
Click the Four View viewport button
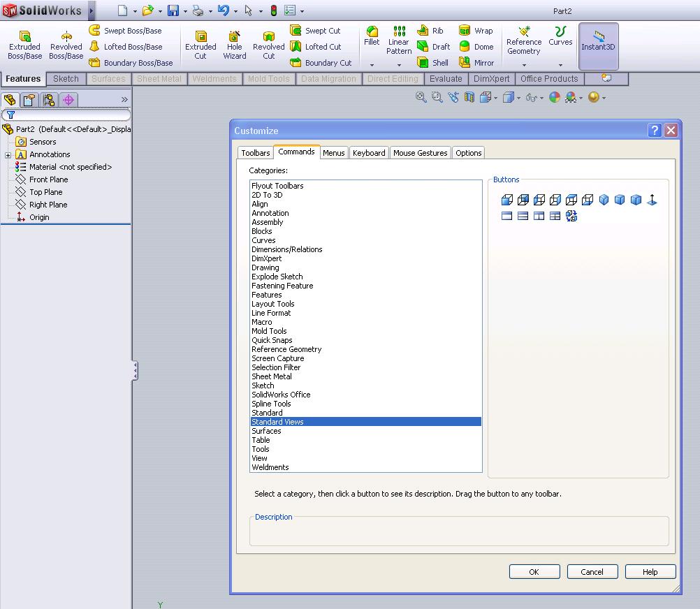click(555, 216)
